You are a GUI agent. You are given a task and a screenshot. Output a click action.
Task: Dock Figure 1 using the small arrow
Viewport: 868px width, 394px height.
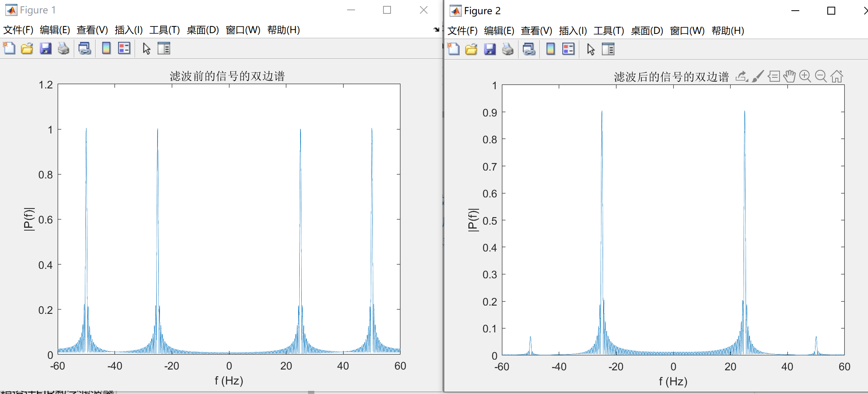point(436,30)
